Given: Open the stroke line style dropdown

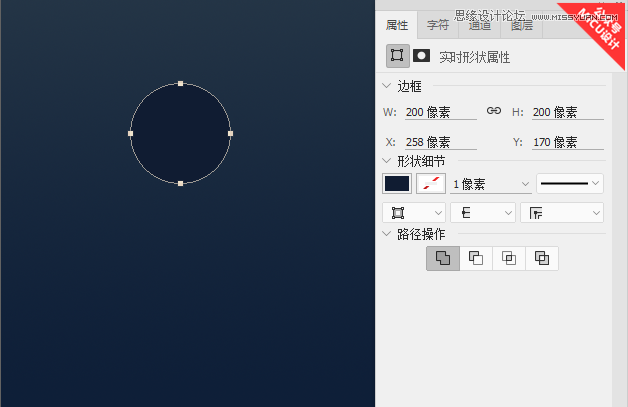Looking at the screenshot, I should (570, 183).
